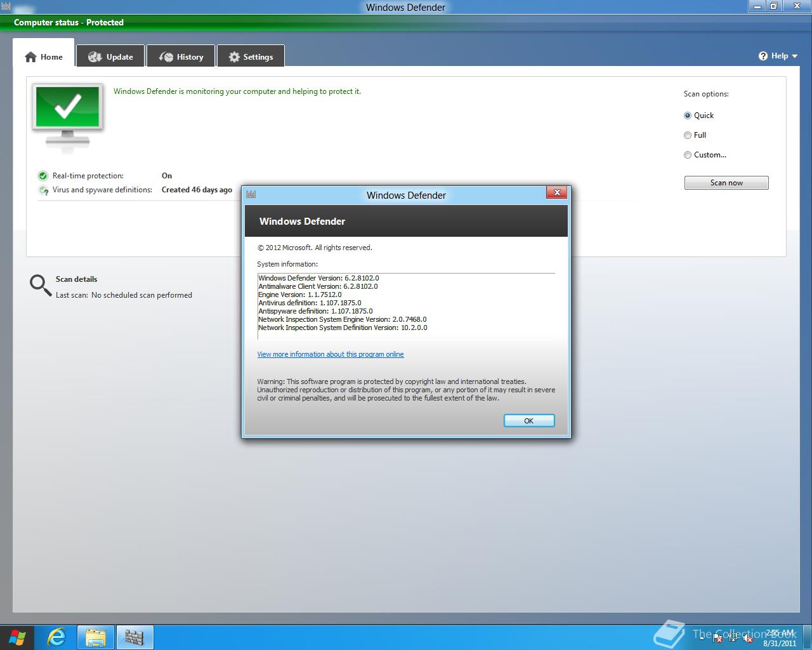Click the Scan now button
812x650 pixels.
[726, 183]
